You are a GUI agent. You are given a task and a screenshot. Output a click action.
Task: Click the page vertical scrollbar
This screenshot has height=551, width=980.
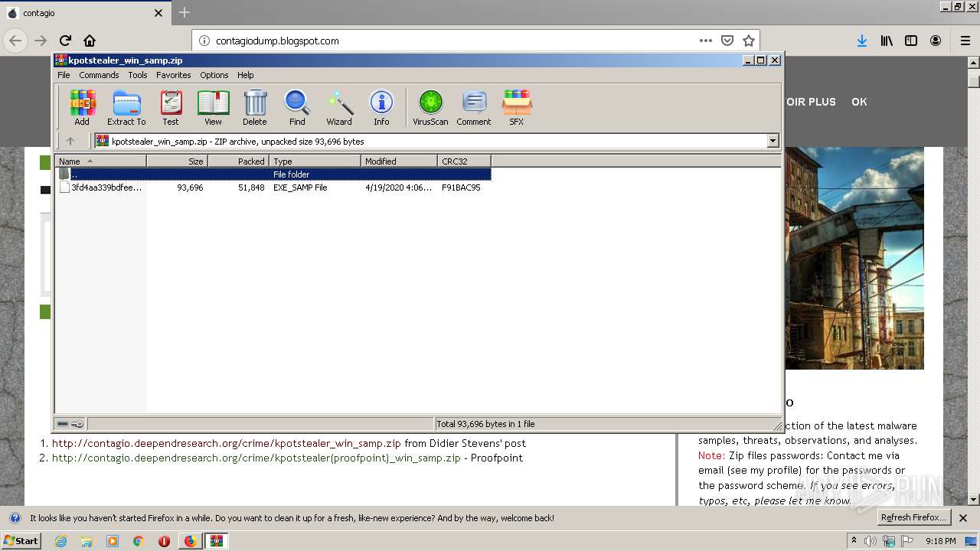974,282
